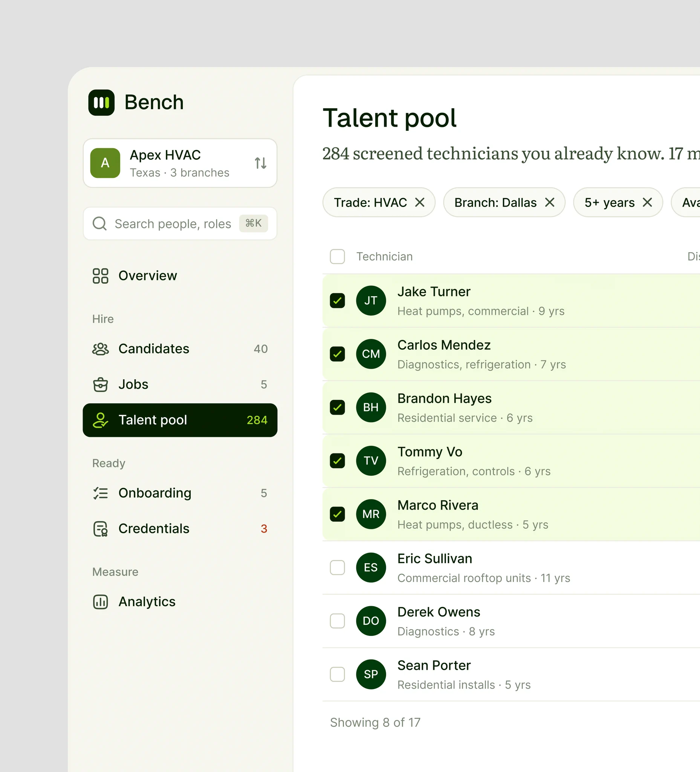The height and width of the screenshot is (772, 700).
Task: Click the search magnifier icon
Action: (99, 224)
